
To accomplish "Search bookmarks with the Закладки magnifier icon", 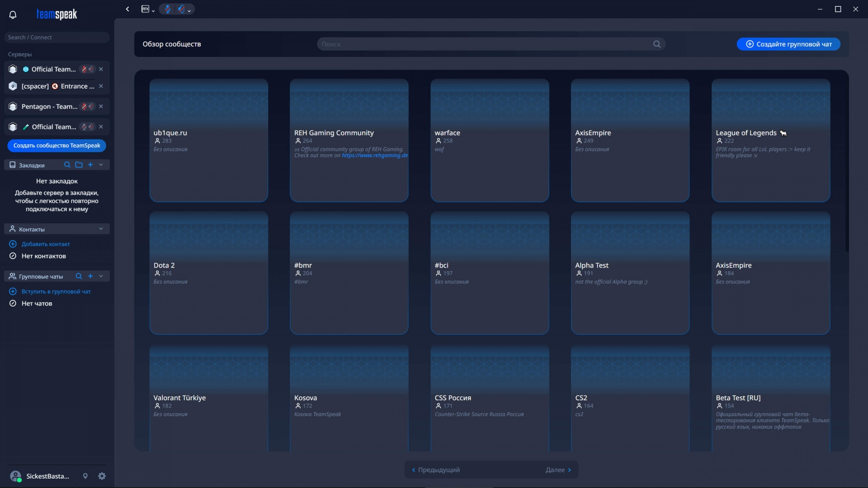I will 67,165.
